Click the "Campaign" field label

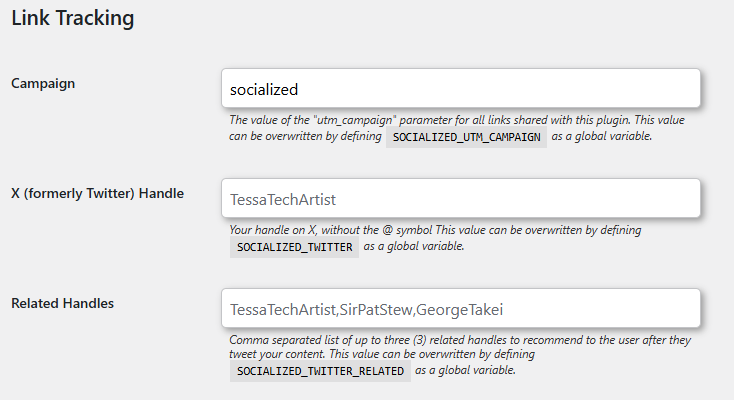(x=43, y=84)
